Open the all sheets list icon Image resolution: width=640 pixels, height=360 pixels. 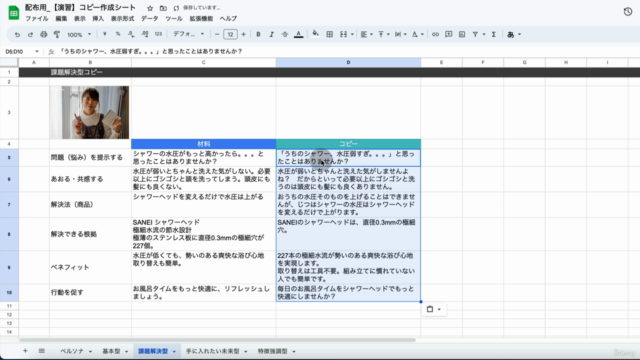[42, 351]
